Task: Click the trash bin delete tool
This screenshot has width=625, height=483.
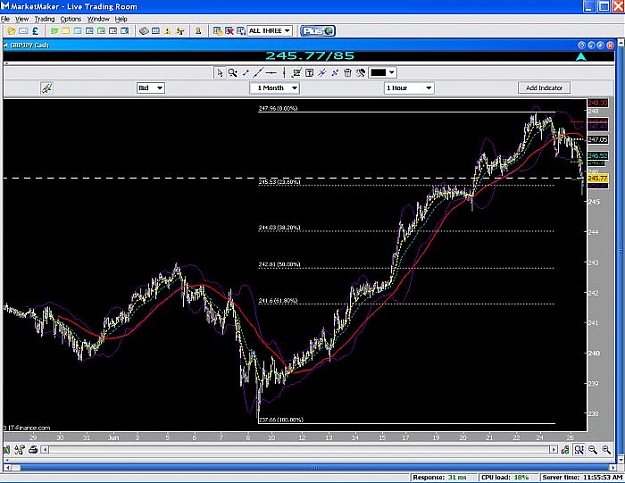Action: 348,73
